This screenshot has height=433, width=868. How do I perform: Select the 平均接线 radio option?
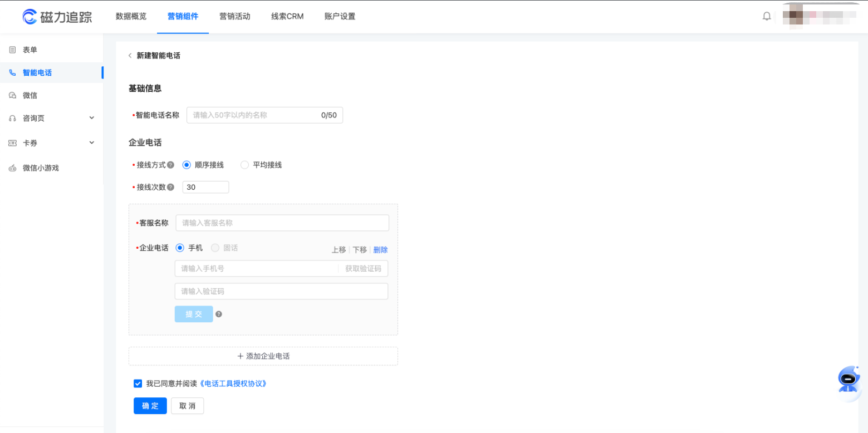(244, 164)
